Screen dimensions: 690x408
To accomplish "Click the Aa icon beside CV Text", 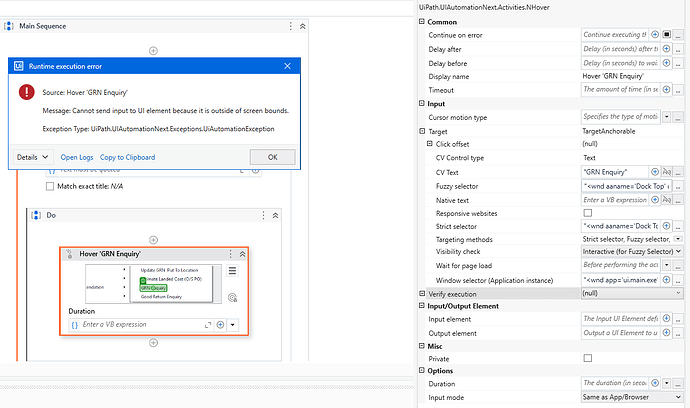I will 667,172.
